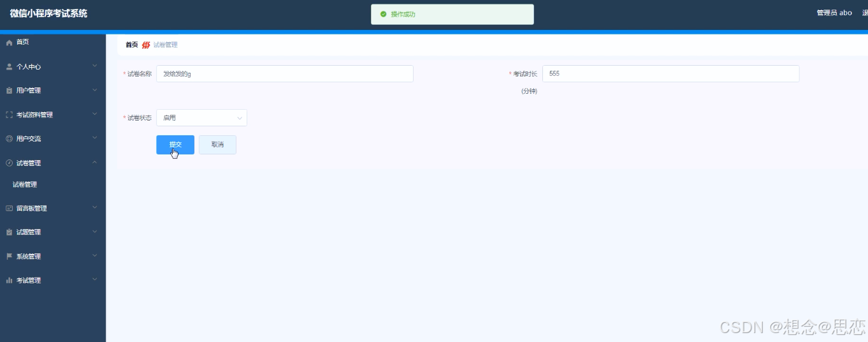Expand the 考试资料管理 chevron
Viewport: 868px width, 342px height.
[x=94, y=114]
